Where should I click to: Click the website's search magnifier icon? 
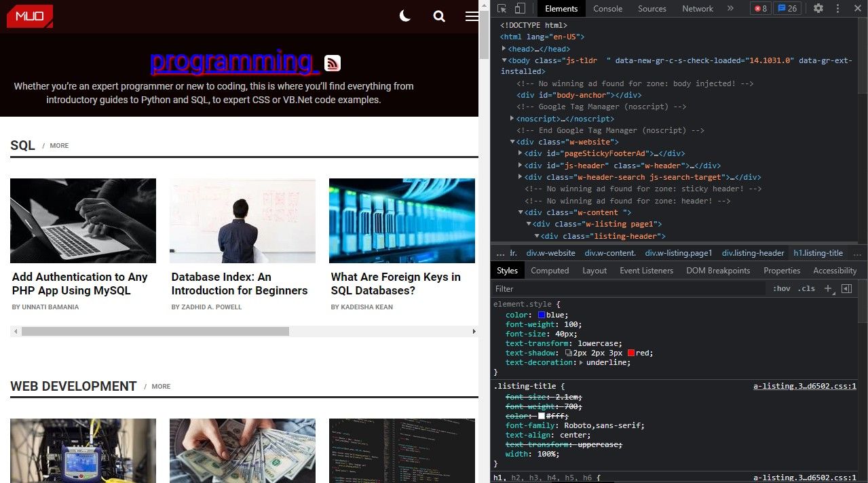(x=439, y=16)
